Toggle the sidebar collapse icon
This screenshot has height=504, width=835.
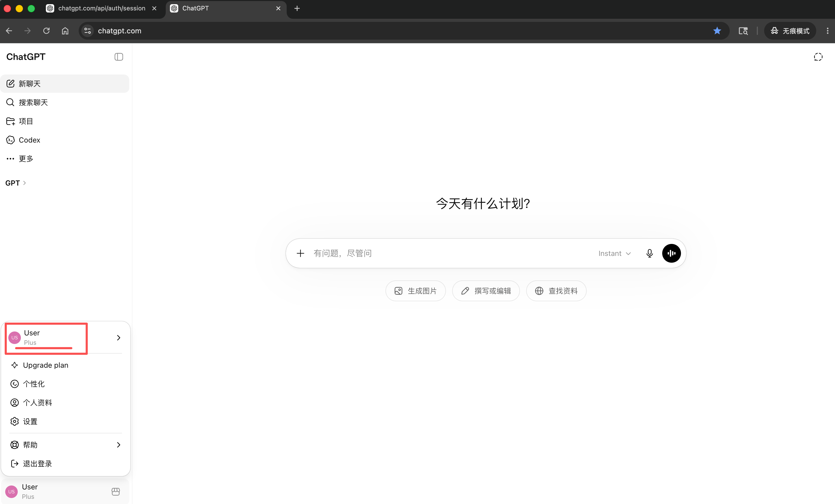119,57
